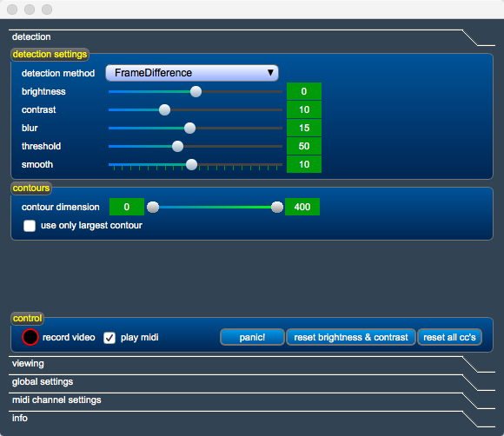This screenshot has height=436, width=504.
Task: Uncheck the play midi checkbox
Action: pos(109,338)
